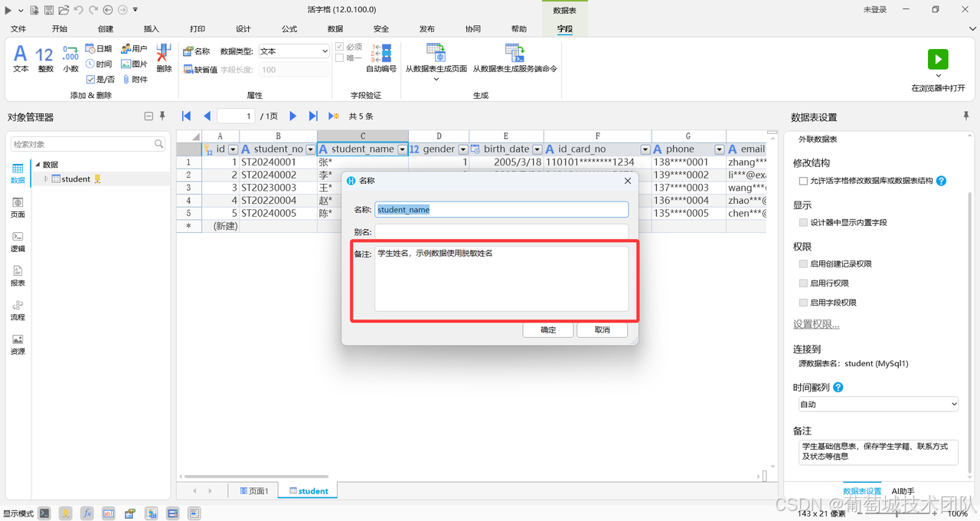Click help icon beside 时间戳列
Image resolution: width=980 pixels, height=521 pixels.
838,388
